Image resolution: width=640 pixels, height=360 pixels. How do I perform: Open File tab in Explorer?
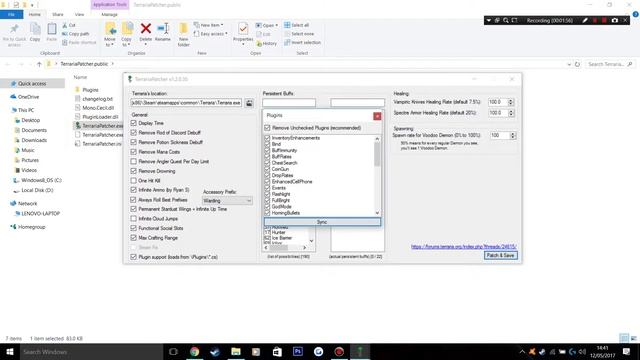(11, 14)
